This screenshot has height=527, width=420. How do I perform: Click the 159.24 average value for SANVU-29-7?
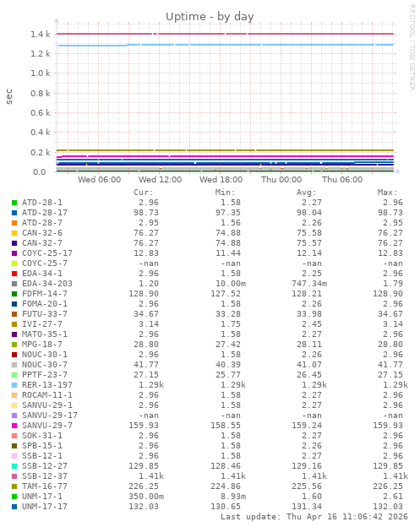point(307,426)
